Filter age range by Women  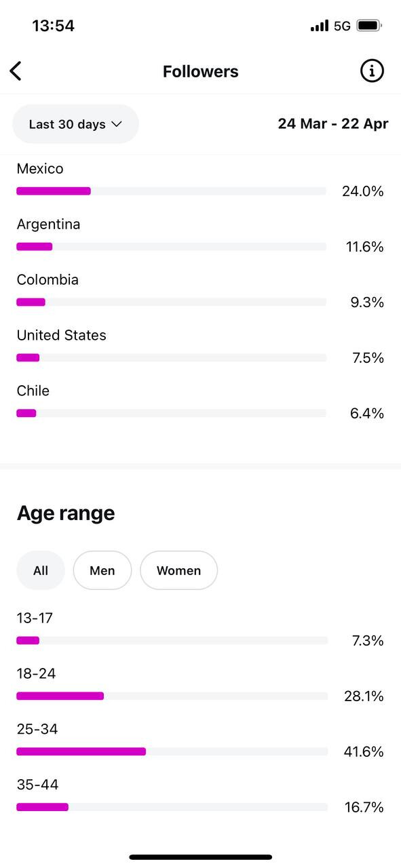pos(179,570)
